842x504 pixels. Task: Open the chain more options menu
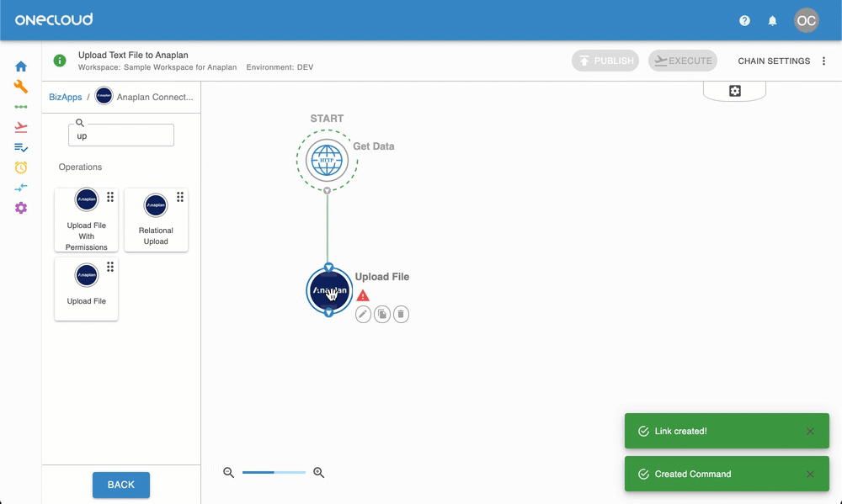[823, 61]
